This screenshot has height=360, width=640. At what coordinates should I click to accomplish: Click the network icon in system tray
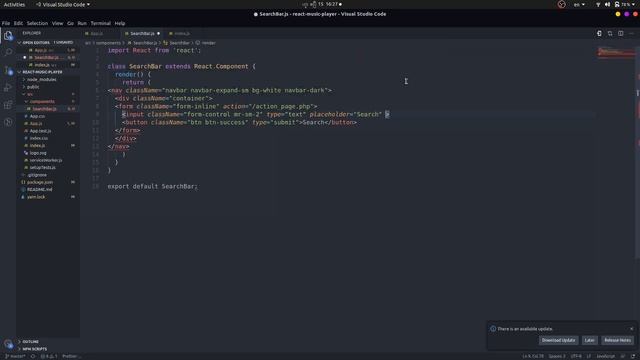coord(598,4)
